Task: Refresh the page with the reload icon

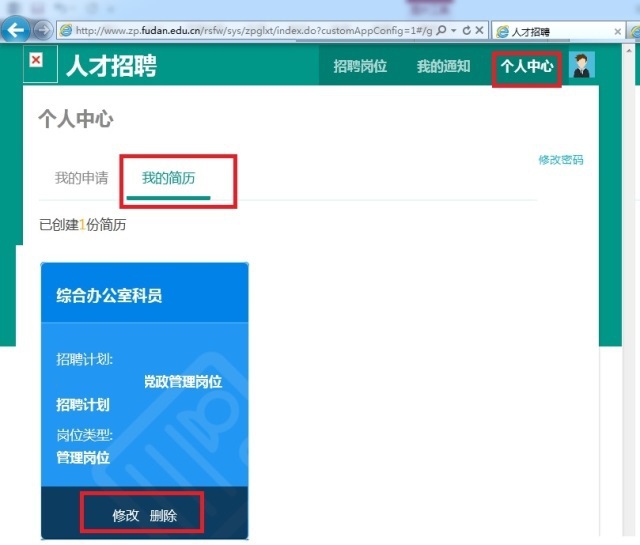Action: (x=466, y=31)
